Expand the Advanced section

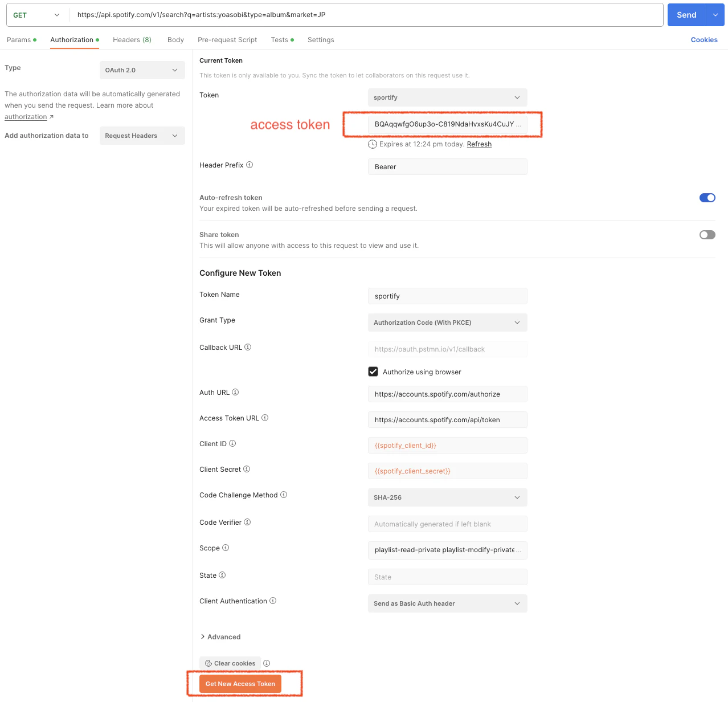tap(220, 637)
